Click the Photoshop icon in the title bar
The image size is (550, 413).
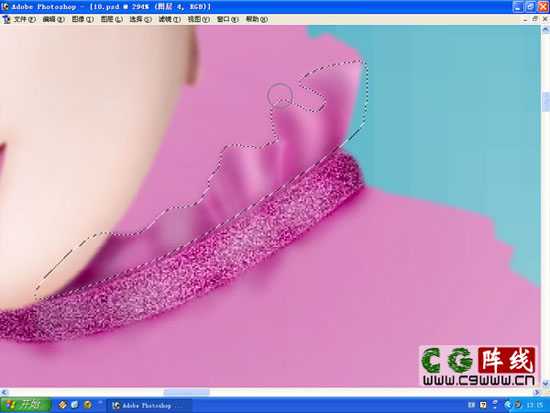click(x=5, y=7)
